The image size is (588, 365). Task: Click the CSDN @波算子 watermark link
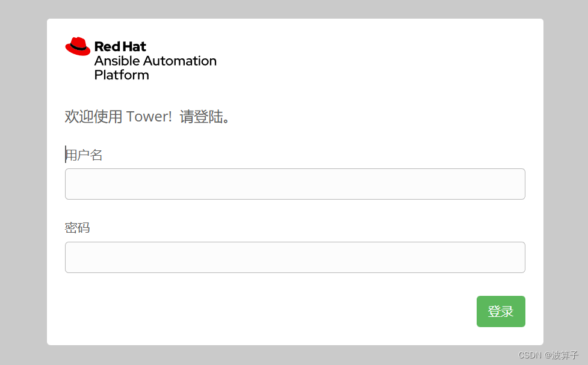tap(550, 355)
